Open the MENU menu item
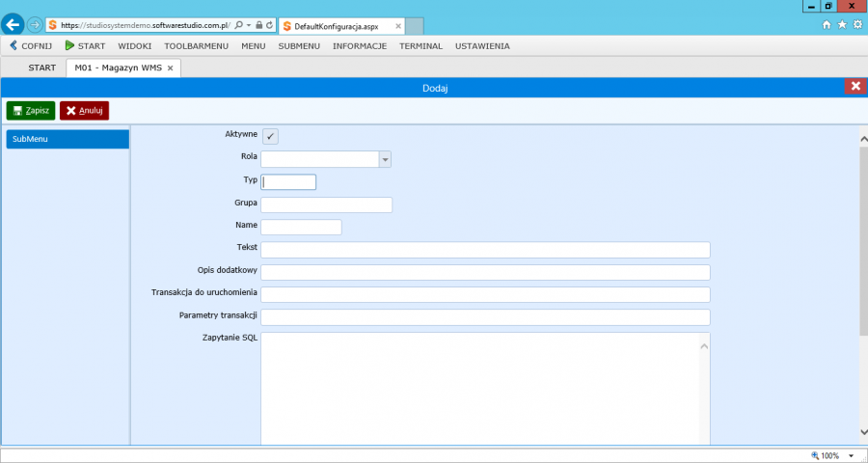The height and width of the screenshot is (463, 868). coord(254,46)
